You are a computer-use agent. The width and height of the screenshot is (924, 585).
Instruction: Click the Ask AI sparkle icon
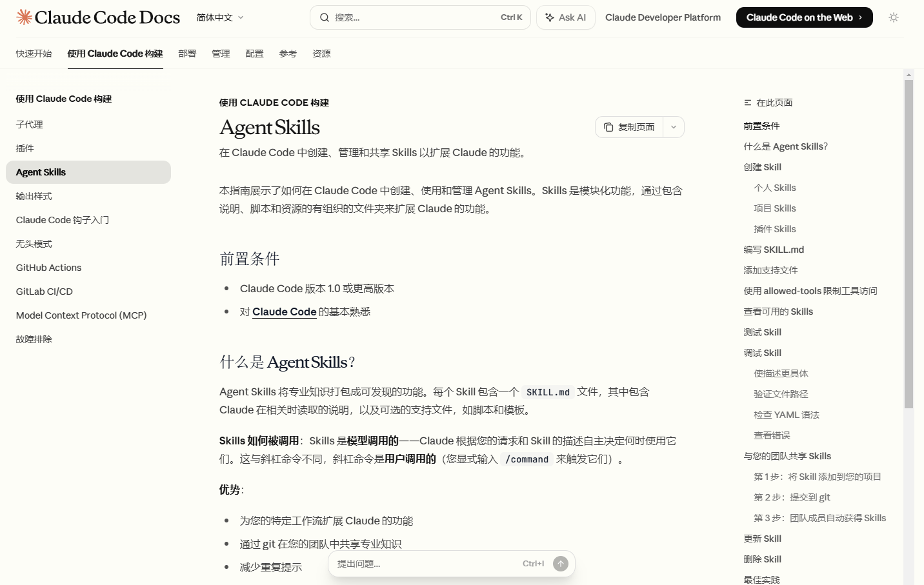coord(550,17)
